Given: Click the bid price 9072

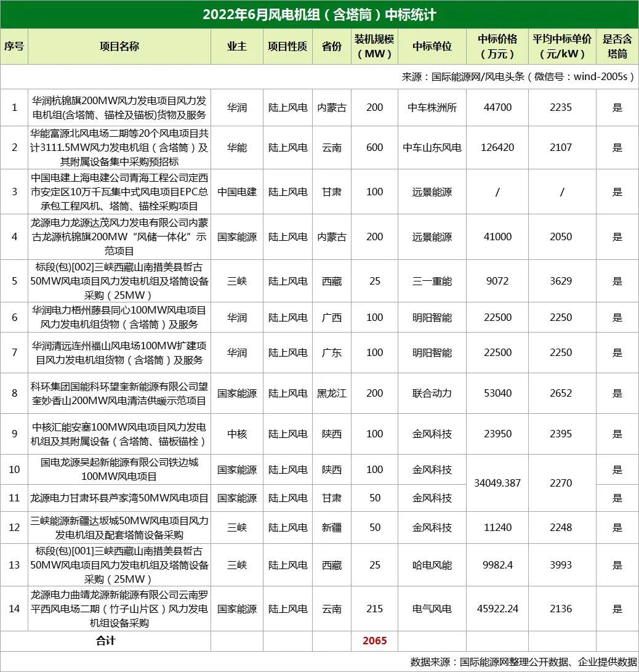Looking at the screenshot, I should point(497,281).
